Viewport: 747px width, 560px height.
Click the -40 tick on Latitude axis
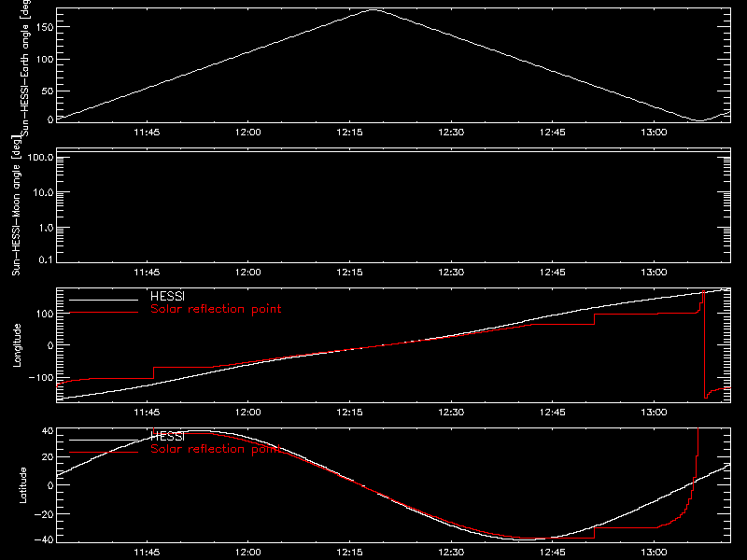(44, 539)
